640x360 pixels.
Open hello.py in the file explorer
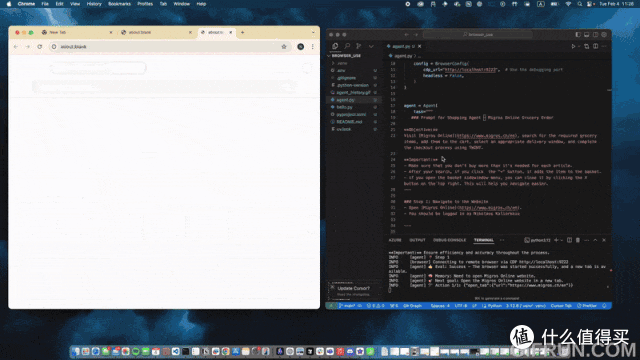tap(345, 107)
